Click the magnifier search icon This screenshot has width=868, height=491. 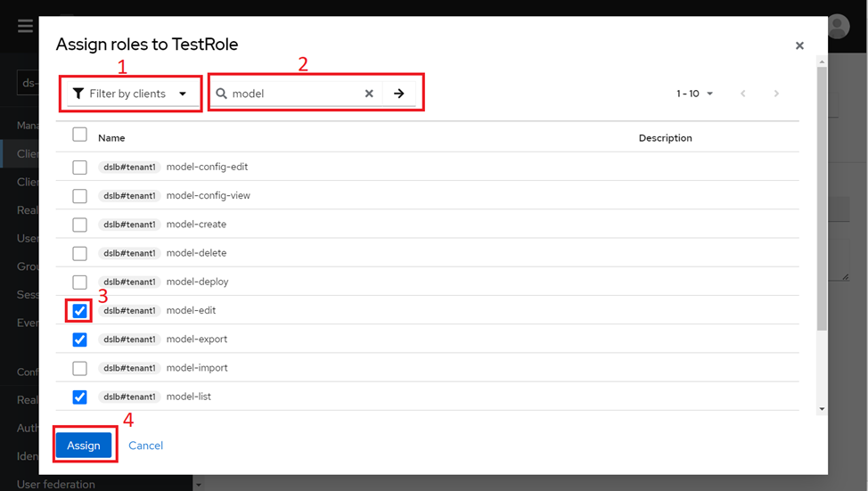tap(222, 94)
